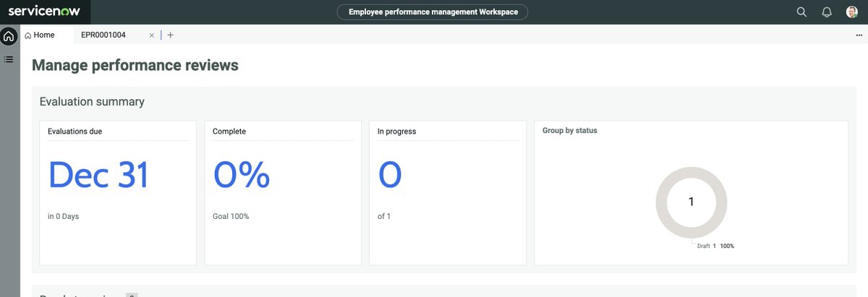Open the list view sidebar icon
Image resolution: width=868 pixels, height=297 pixels.
click(9, 59)
